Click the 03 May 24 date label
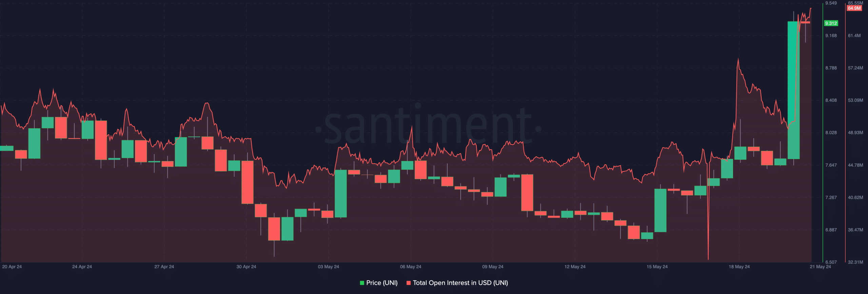 [328, 267]
